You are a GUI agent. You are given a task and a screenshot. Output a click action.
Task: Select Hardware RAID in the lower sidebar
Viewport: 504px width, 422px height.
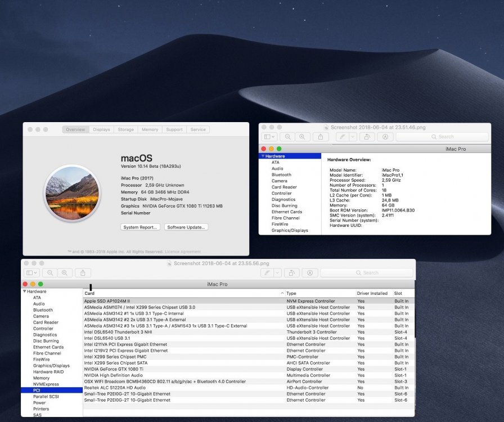pos(48,372)
